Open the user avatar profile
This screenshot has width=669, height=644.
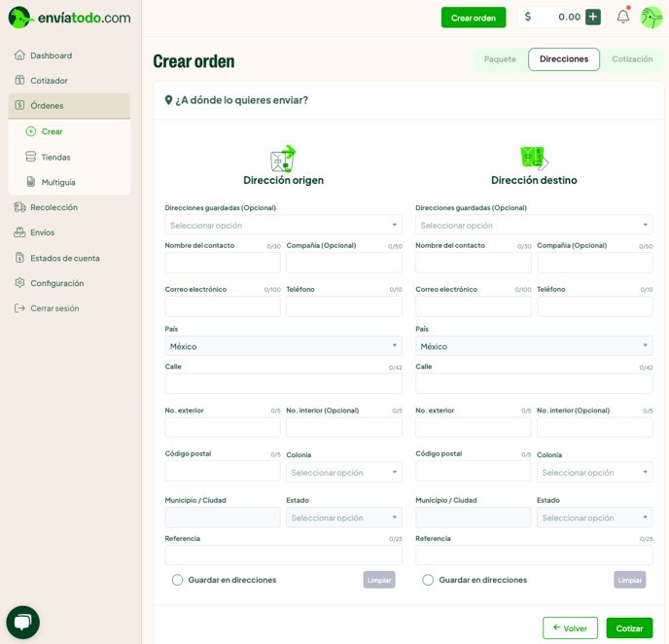[651, 17]
